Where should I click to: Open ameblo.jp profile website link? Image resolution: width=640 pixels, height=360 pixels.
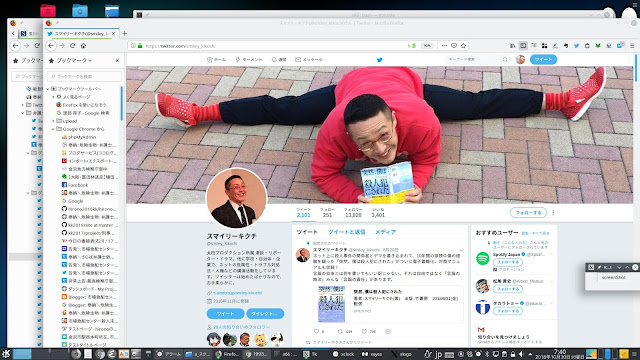click(x=238, y=293)
